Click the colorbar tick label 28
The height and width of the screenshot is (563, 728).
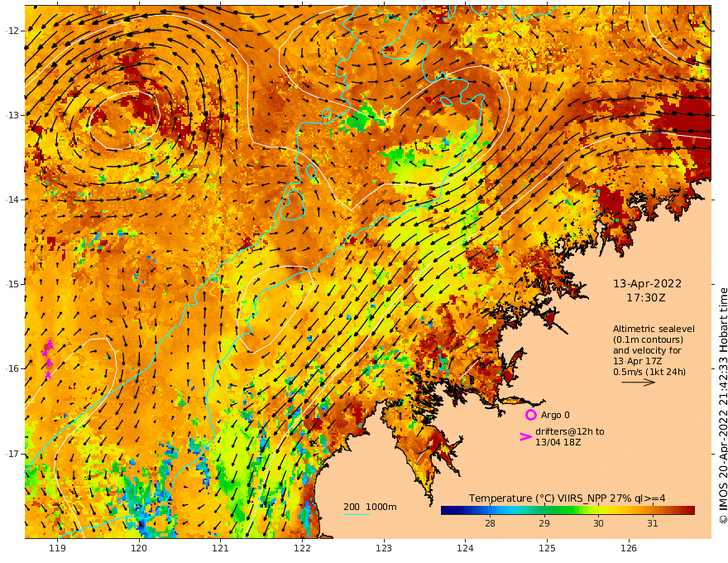(x=490, y=523)
